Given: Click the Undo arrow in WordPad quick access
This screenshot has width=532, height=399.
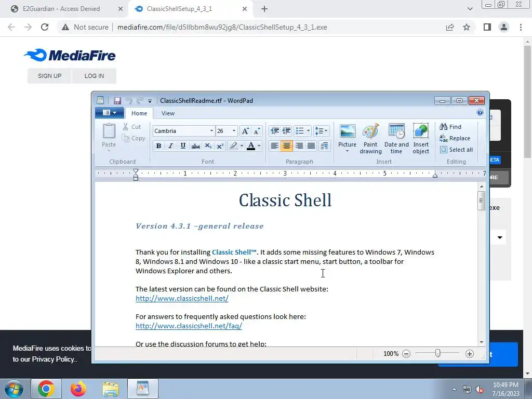Looking at the screenshot, I should click(x=129, y=100).
